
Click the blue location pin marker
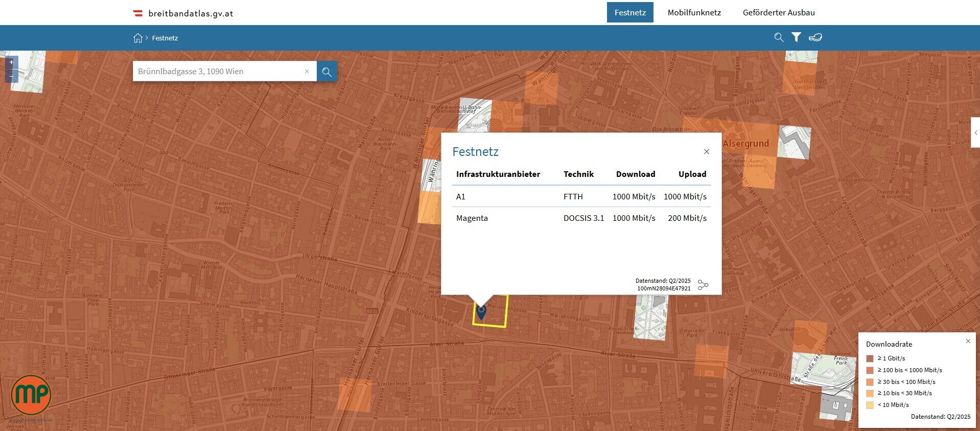tap(481, 312)
